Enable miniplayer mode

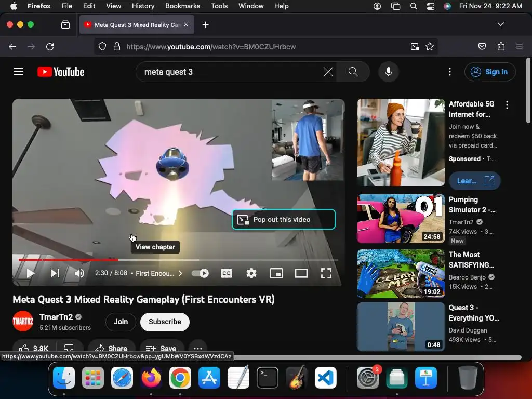(276, 273)
